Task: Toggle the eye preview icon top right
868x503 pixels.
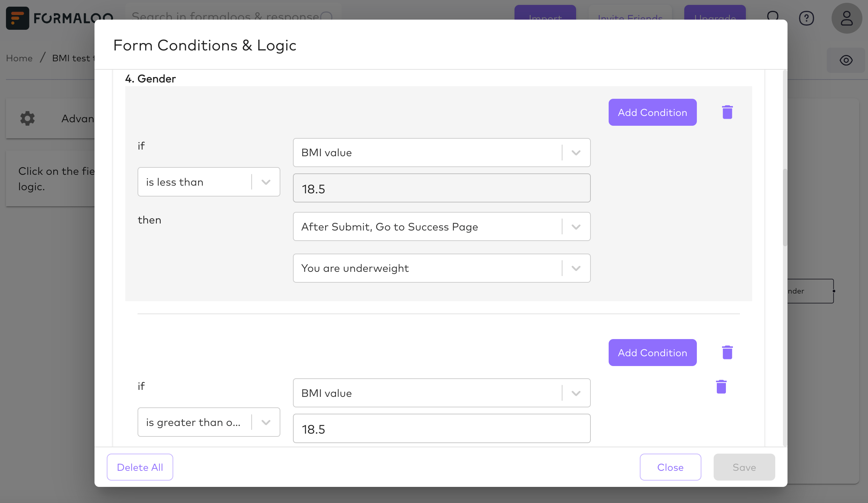Action: 846,60
